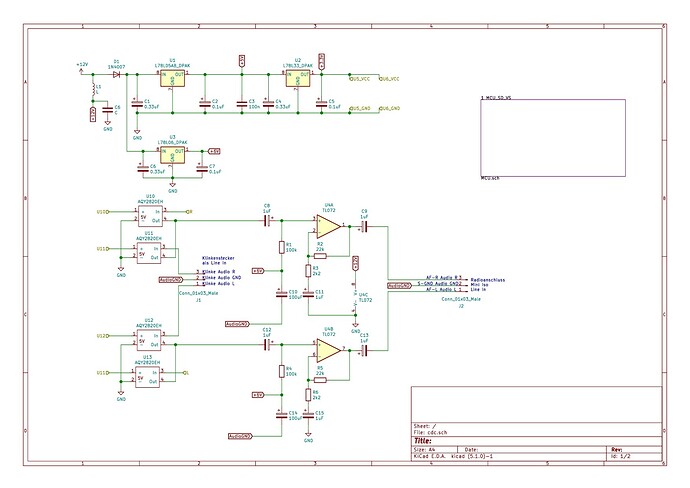
Task: Select the U11 AQY282OEH relay symbol
Action: 149,253
